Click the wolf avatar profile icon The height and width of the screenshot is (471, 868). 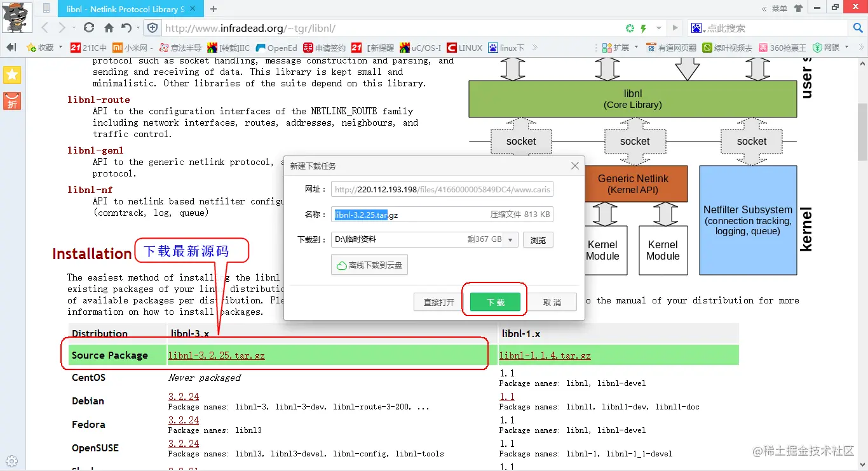click(x=17, y=17)
